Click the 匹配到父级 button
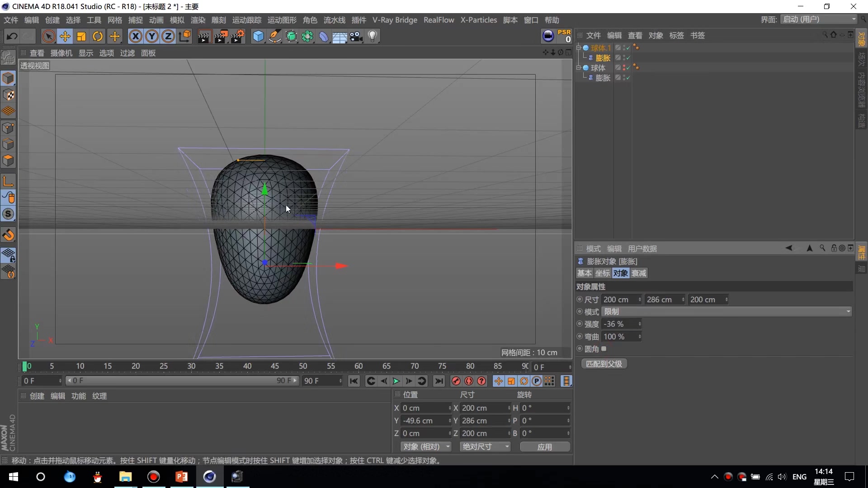 pyautogui.click(x=604, y=364)
